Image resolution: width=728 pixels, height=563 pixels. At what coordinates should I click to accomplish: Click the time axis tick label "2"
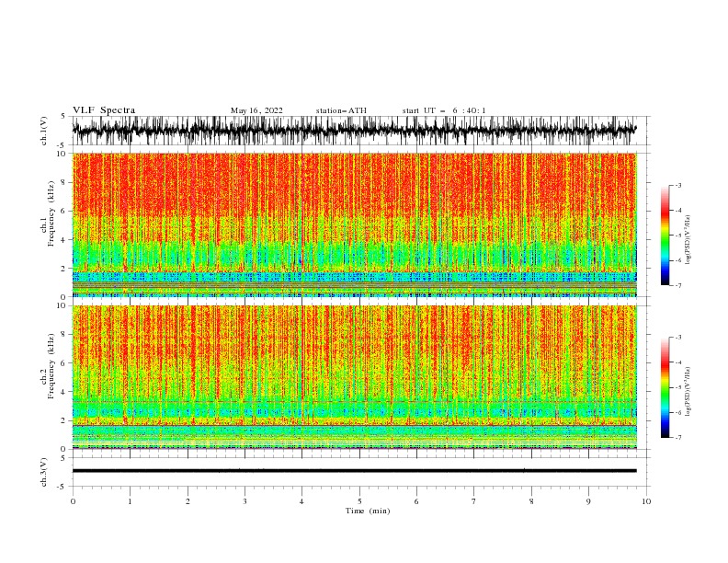(188, 501)
